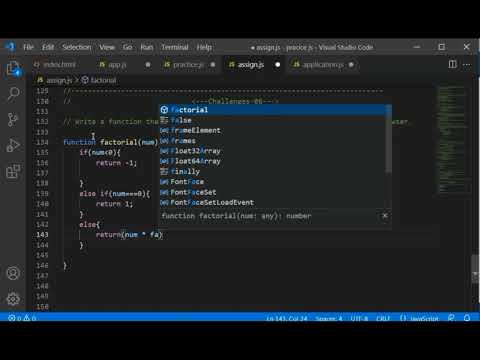Open the Selection menu
Image resolution: width=480 pixels, height=360 pixels.
tap(77, 47)
